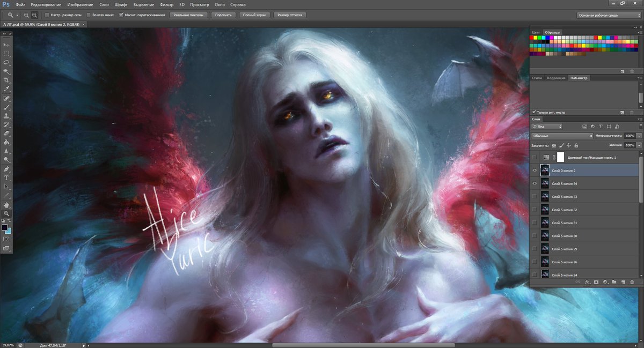Open the 'Основная рабочая среда' workspace dropdown
This screenshot has height=348, width=644.
coord(608,15)
